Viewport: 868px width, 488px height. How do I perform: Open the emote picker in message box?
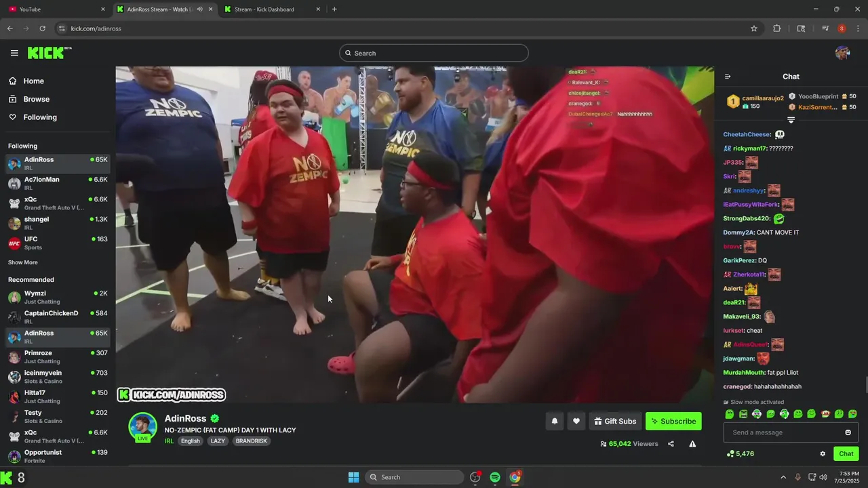[848, 432]
